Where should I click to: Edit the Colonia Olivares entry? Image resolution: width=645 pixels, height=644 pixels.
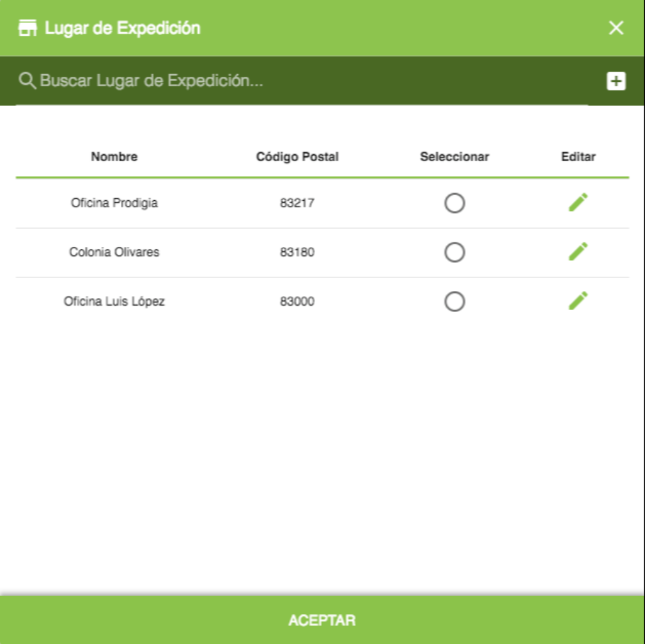click(578, 252)
